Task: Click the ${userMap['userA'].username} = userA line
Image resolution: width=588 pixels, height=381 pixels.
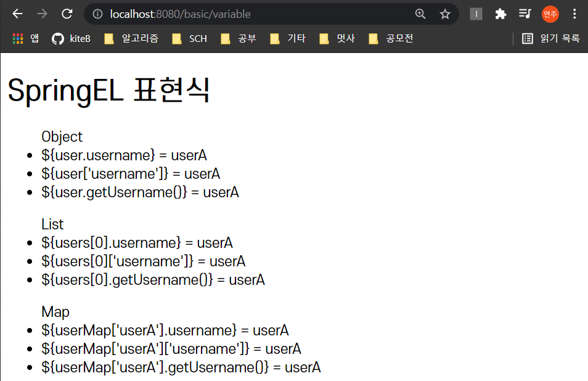Action: (x=165, y=330)
